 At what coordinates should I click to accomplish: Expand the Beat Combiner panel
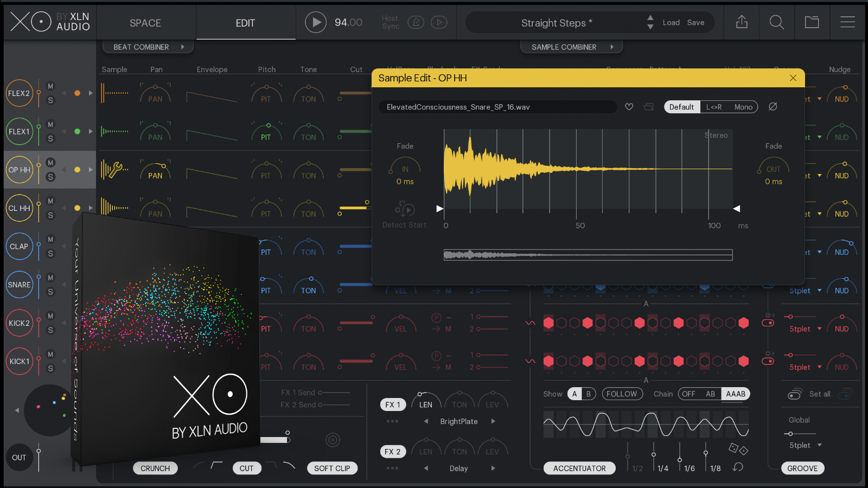148,47
